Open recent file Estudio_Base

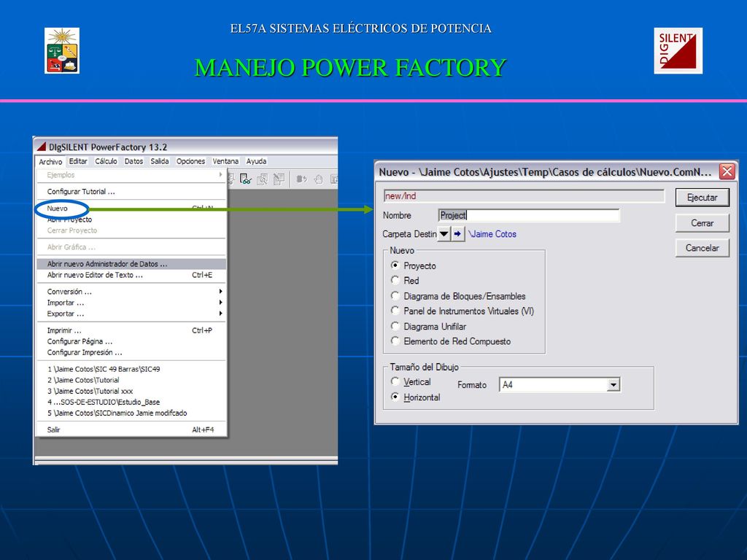click(131, 402)
